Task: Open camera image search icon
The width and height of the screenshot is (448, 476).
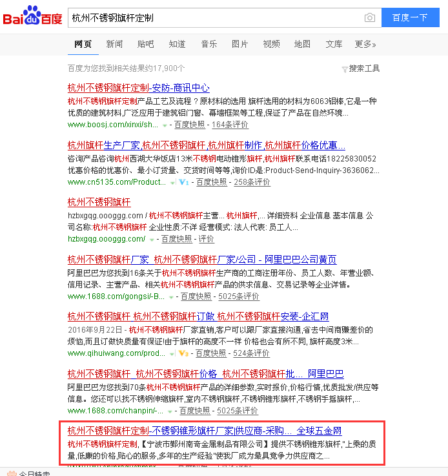Action: pos(369,17)
